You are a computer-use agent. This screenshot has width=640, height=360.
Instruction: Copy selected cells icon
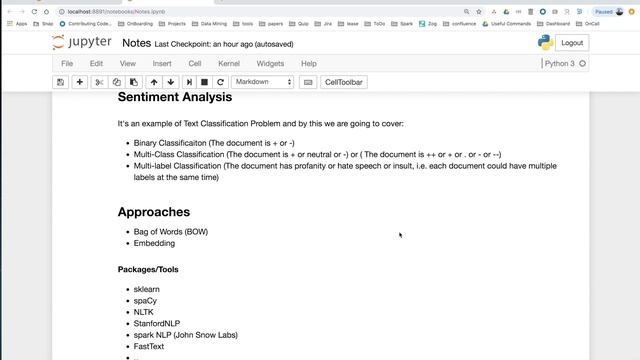[x=116, y=82]
